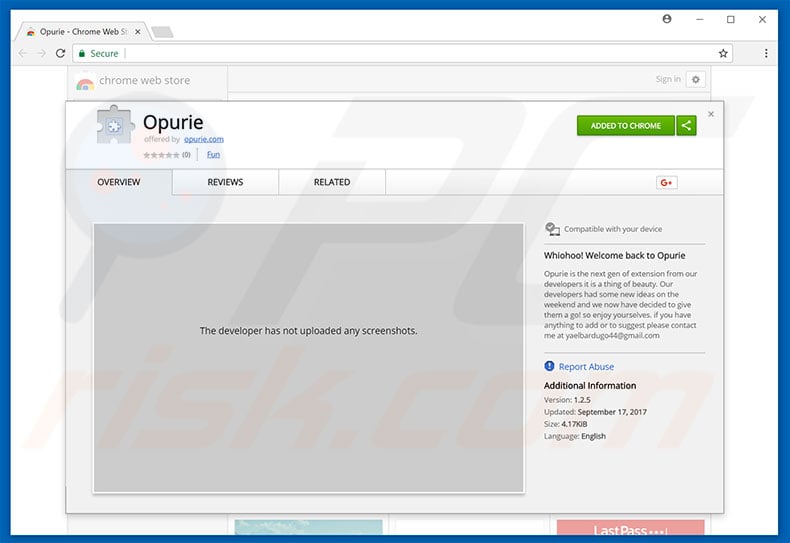
Task: Switch to the Reviews tab
Action: click(x=225, y=182)
